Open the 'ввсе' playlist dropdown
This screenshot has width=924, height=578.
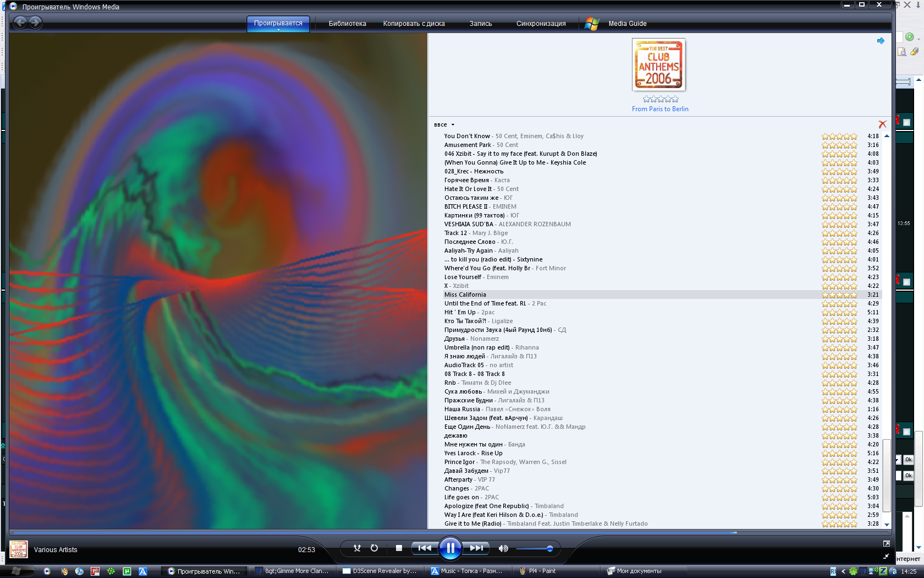[x=444, y=125]
